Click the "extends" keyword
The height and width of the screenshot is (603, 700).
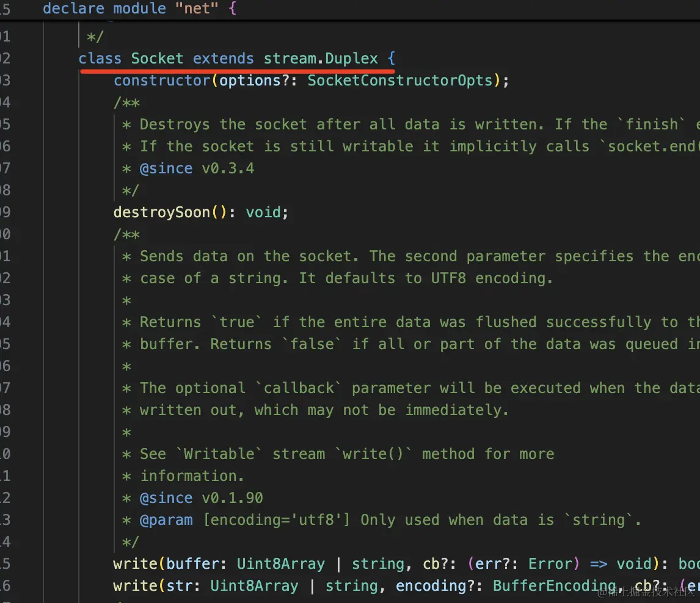pos(224,59)
